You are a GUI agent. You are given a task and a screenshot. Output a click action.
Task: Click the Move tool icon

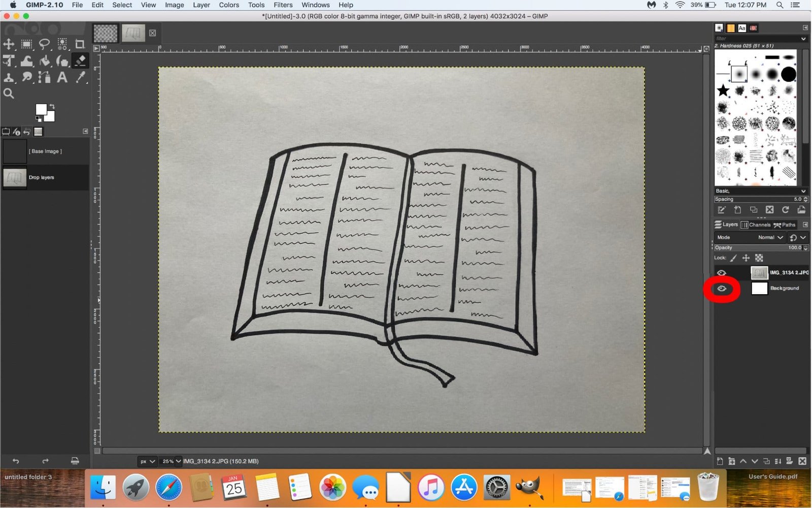[9, 44]
